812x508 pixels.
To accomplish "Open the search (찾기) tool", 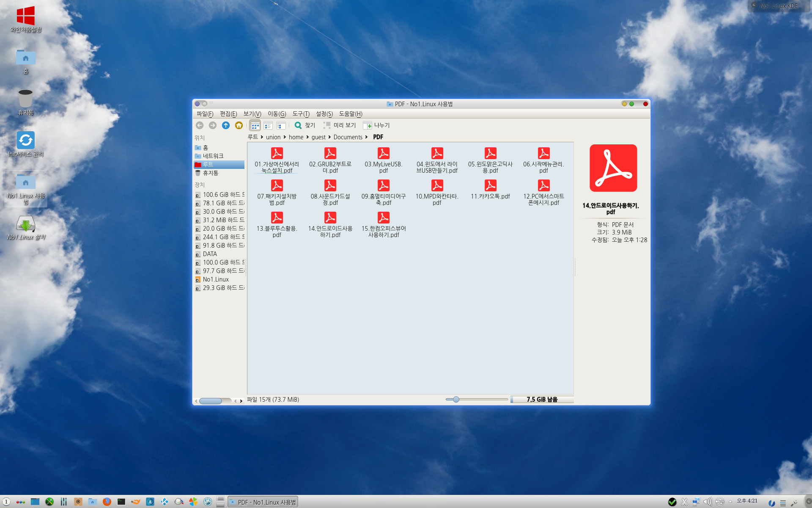I will pyautogui.click(x=305, y=125).
